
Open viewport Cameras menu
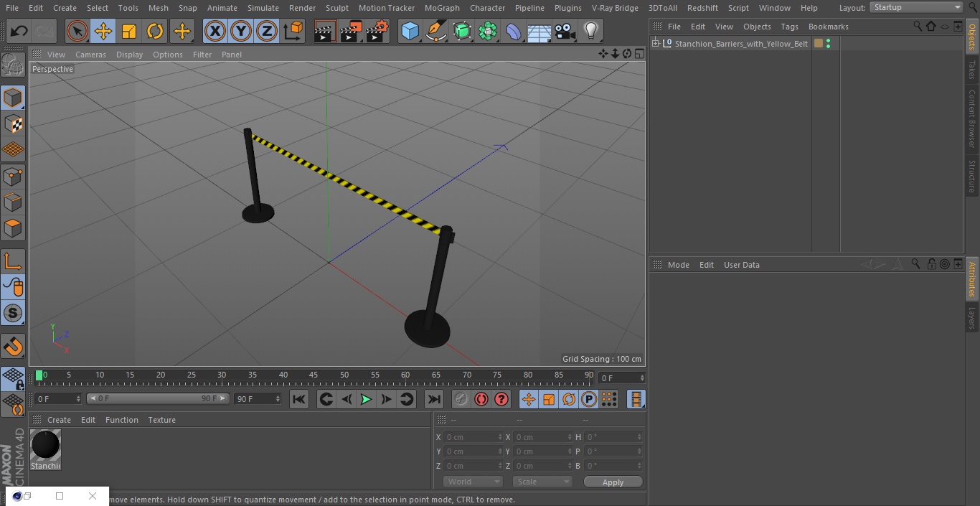90,55
